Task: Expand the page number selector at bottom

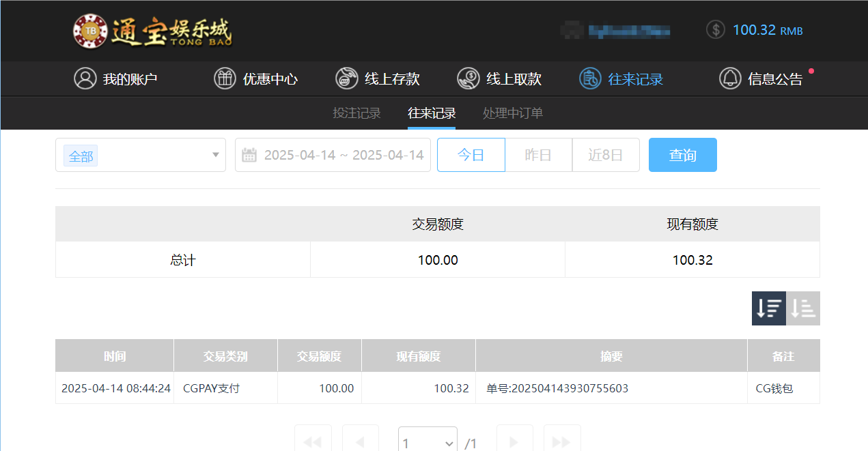Action: [428, 442]
